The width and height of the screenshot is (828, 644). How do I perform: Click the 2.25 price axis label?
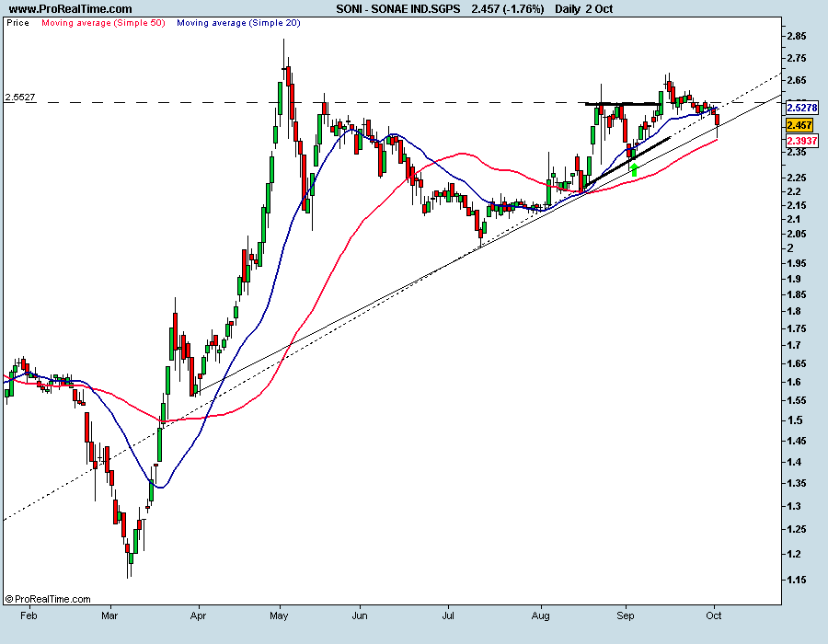tap(797, 178)
